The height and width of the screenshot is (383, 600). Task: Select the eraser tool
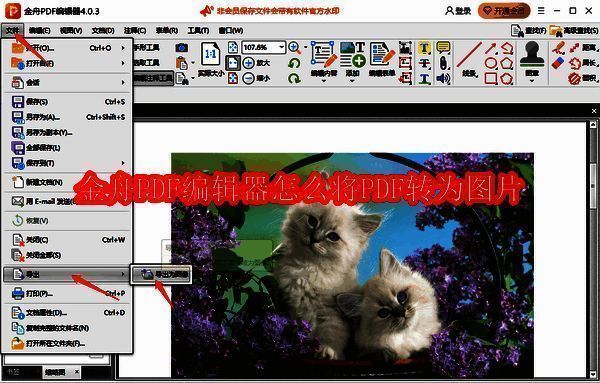coord(559,63)
